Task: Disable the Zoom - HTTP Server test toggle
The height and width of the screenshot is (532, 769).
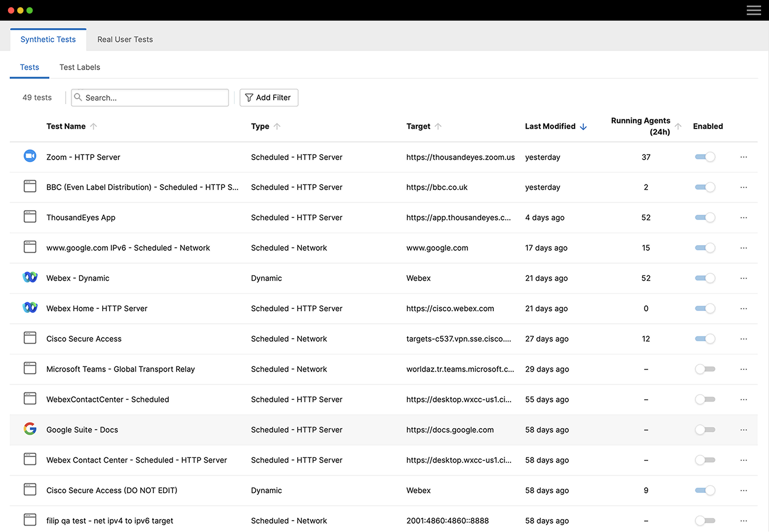Action: coord(705,157)
